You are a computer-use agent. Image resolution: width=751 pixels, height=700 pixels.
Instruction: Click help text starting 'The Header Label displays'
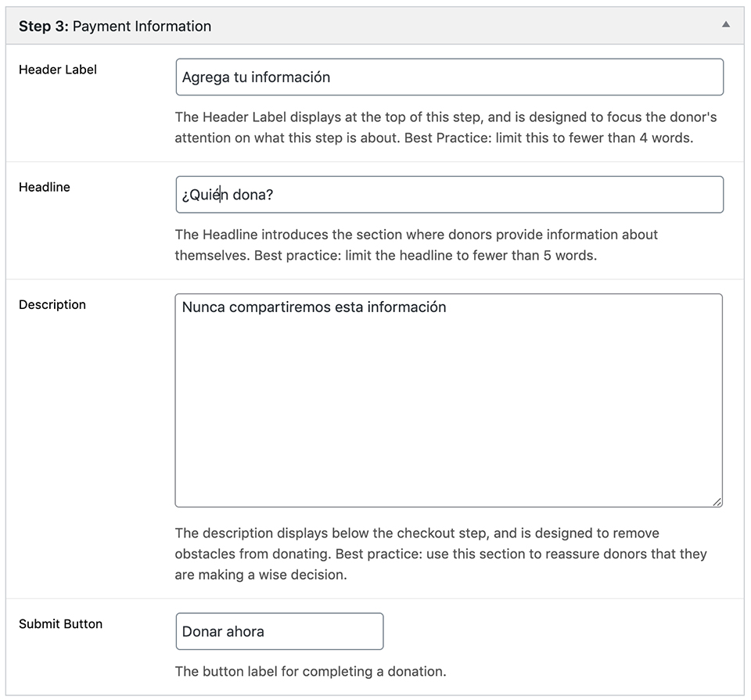[446, 127]
